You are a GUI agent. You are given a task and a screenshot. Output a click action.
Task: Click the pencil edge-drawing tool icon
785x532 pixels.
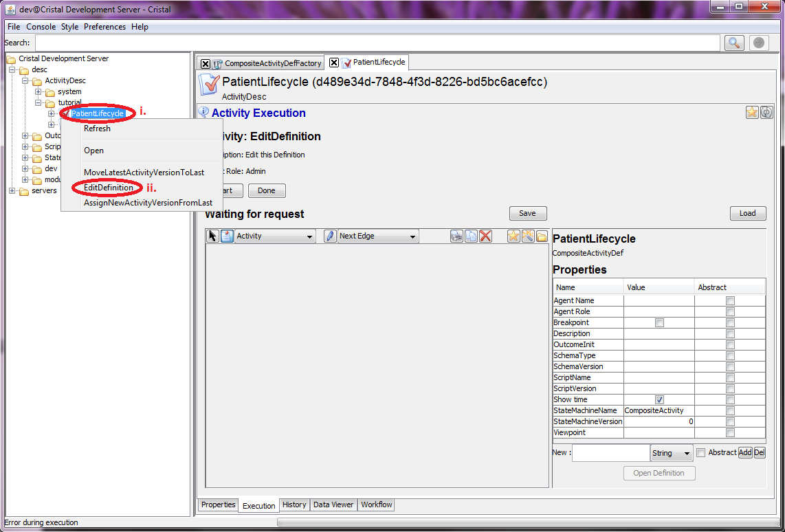click(330, 236)
